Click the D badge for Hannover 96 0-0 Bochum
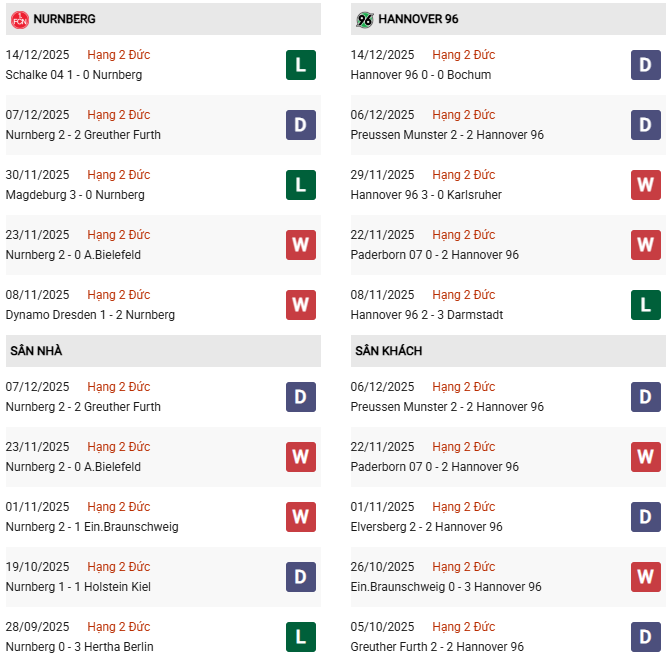666x662 pixels. coord(646,65)
